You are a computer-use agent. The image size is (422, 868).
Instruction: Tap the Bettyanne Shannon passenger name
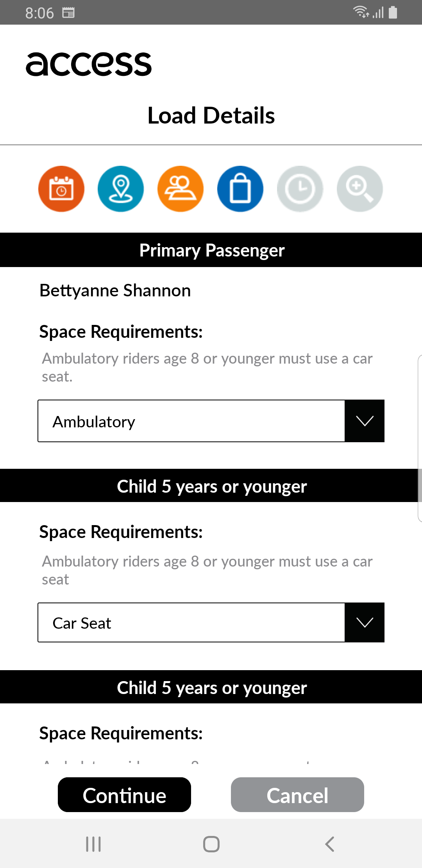(x=115, y=291)
